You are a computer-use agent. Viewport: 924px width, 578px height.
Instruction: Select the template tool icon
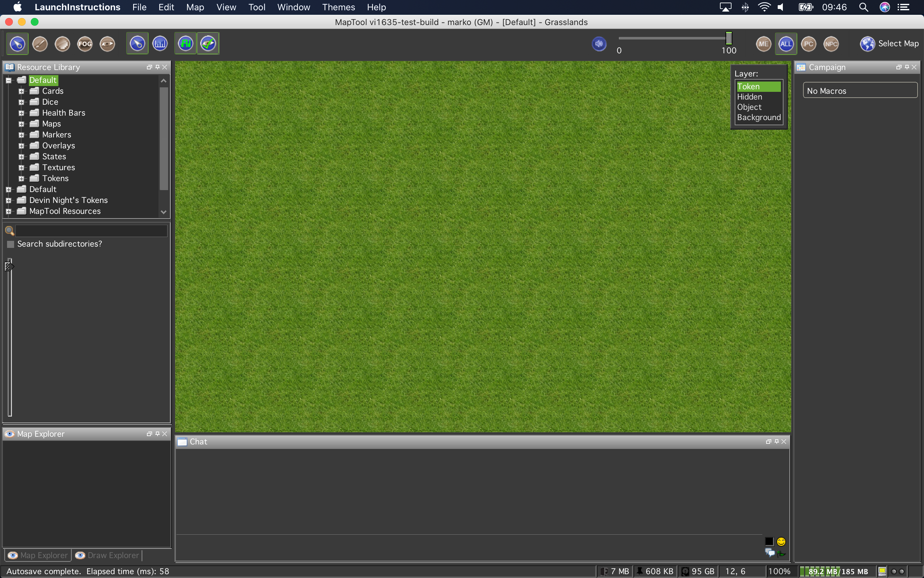(x=62, y=44)
